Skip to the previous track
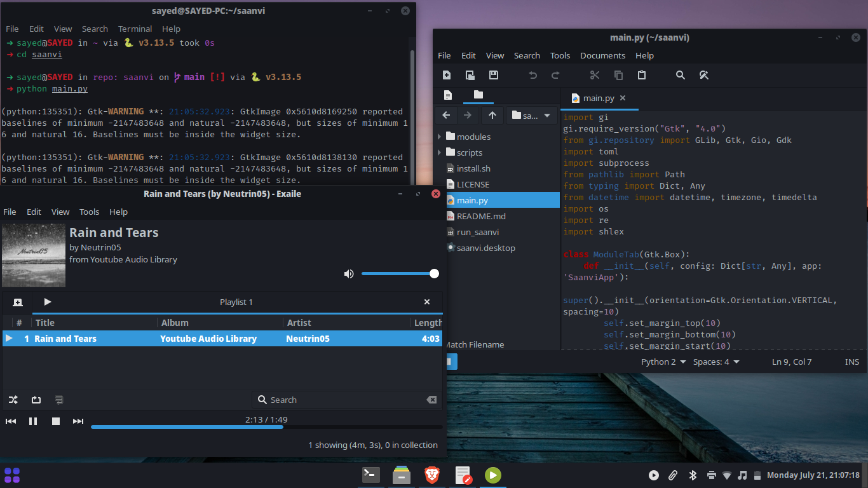 (11, 421)
